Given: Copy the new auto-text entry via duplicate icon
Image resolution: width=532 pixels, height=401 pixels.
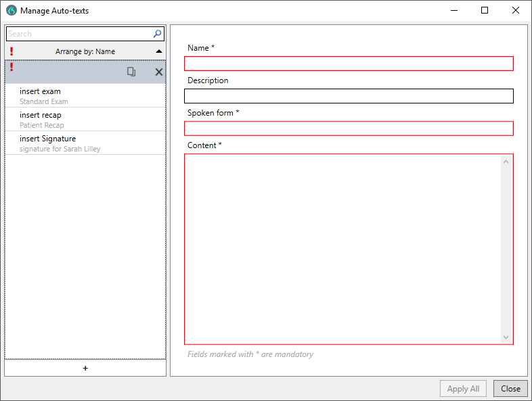Looking at the screenshot, I should point(131,72).
